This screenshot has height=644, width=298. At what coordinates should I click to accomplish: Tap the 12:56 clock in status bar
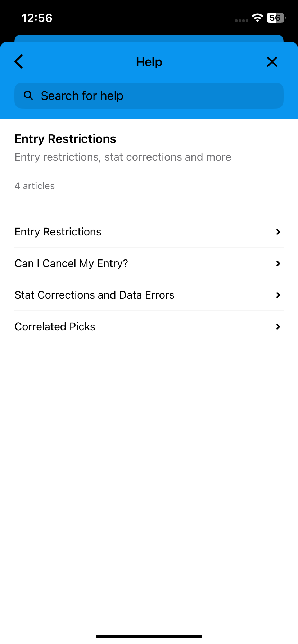point(37,18)
